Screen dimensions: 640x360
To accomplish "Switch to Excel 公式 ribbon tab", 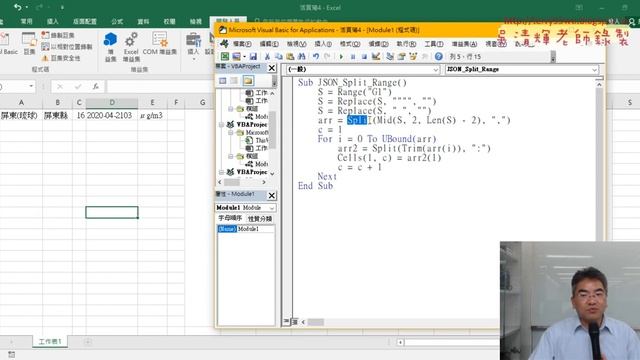I will coord(117,21).
